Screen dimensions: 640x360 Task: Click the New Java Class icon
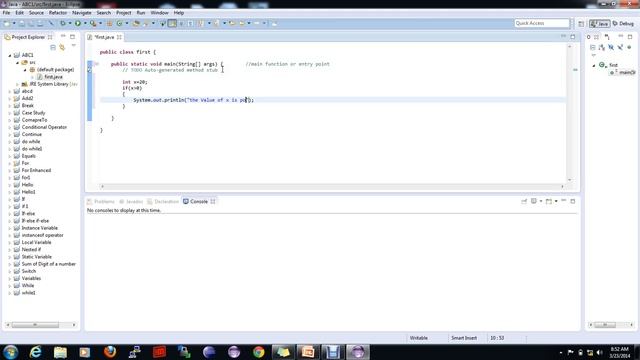coord(119,23)
